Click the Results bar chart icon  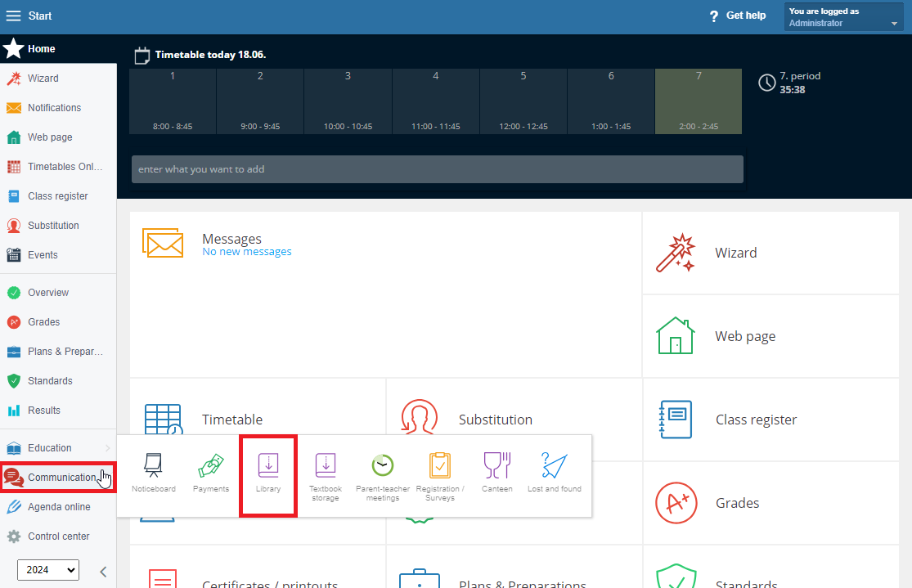(13, 411)
